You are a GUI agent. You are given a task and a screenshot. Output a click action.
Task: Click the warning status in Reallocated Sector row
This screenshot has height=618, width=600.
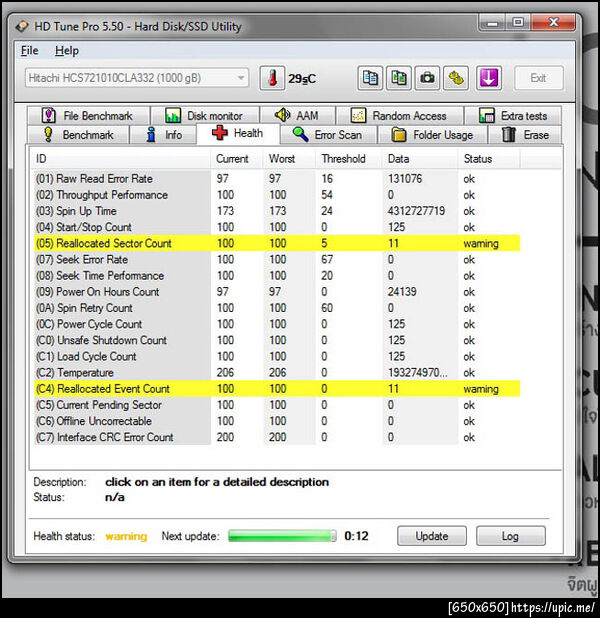481,244
